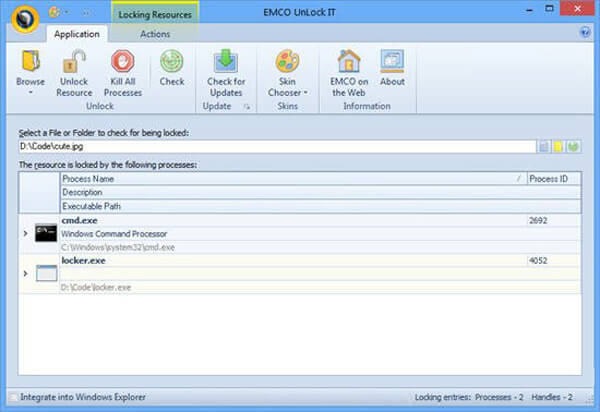This screenshot has height=412, width=600.
Task: Maximize the EMCO UnLock IT window
Action: click(x=549, y=9)
